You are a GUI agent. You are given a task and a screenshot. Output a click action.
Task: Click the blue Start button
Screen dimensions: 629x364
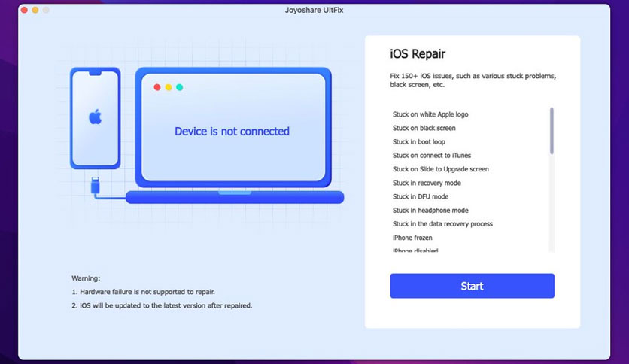[x=473, y=286]
